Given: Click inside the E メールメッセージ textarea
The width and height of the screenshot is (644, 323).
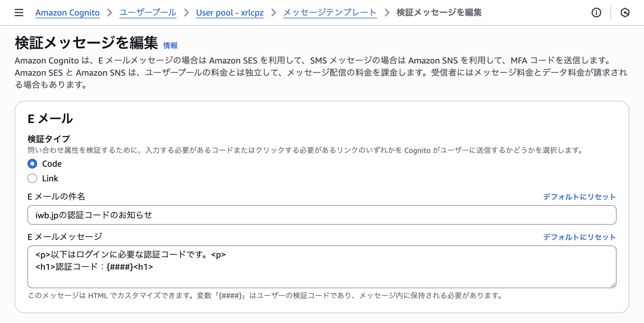Looking at the screenshot, I should 322,267.
